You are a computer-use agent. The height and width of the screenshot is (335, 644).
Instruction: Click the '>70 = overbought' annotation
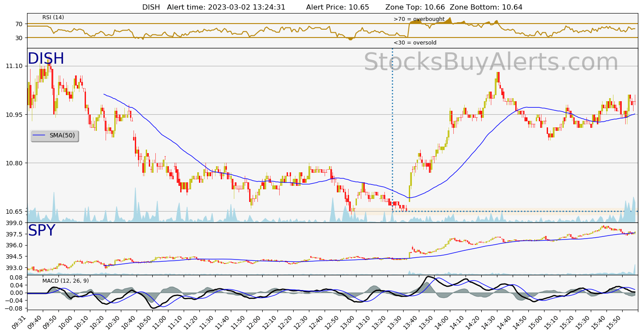(x=419, y=19)
